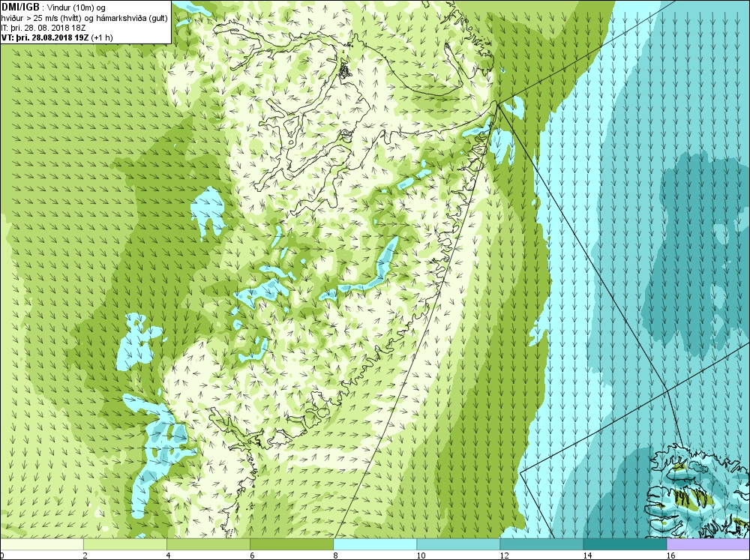
Task: Select the 10–12 m/s turquoise legend swatch
Action: [458, 544]
